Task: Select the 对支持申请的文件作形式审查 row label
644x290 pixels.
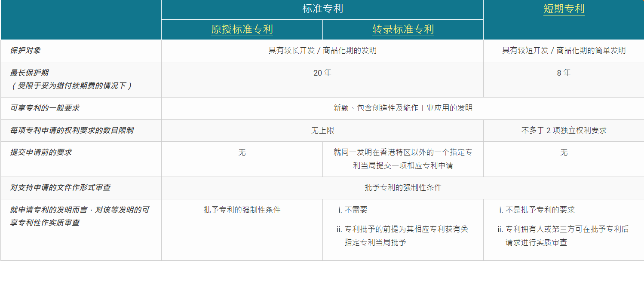Action: [x=60, y=187]
